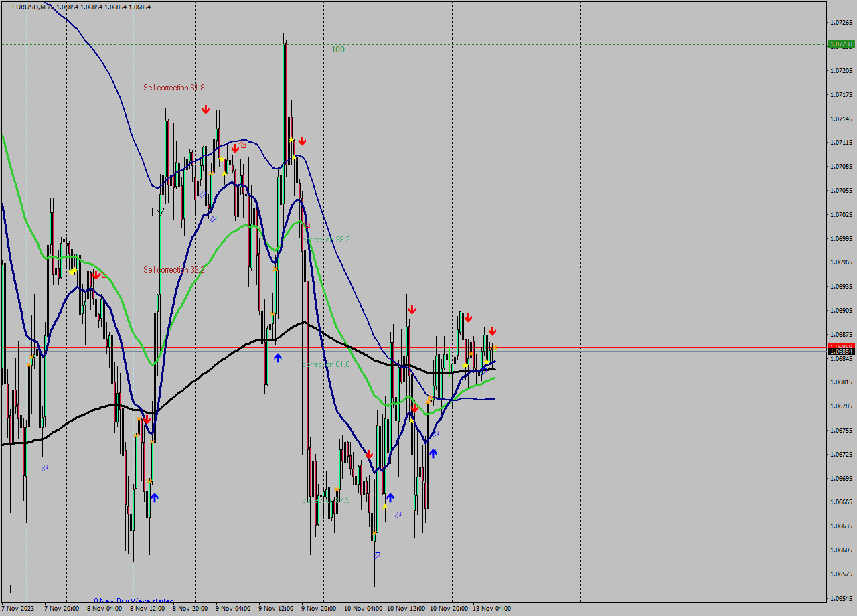Screen dimensions: 857x616
Task: Click the black 1.06854 current price tag
Action: pos(841,351)
